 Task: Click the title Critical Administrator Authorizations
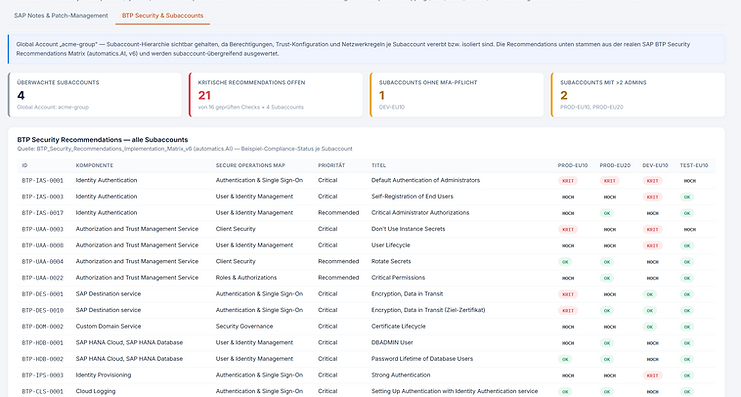420,213
